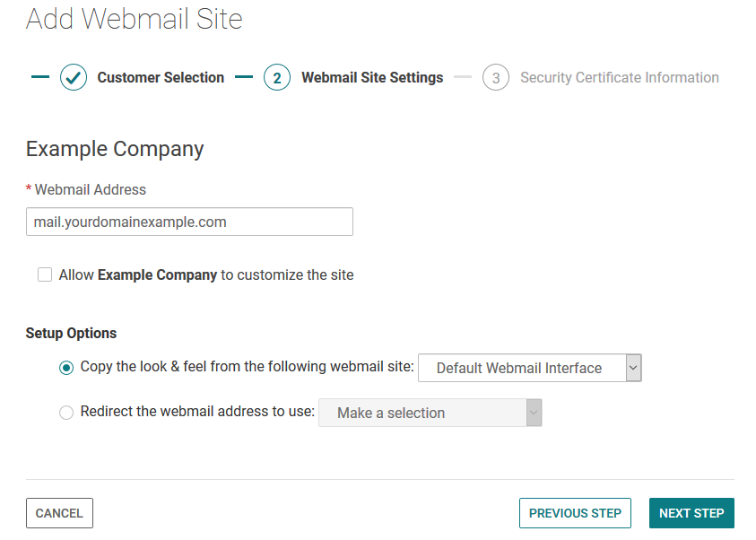Image resolution: width=756 pixels, height=540 pixels.
Task: Click the Make a selection dropdown arrow
Action: click(534, 413)
